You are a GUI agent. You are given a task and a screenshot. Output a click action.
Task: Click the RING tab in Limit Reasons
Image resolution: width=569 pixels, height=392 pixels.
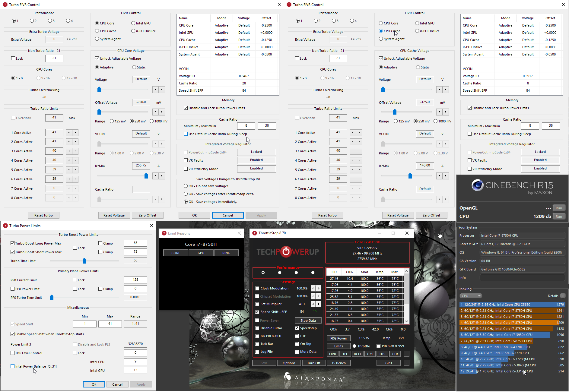226,253
